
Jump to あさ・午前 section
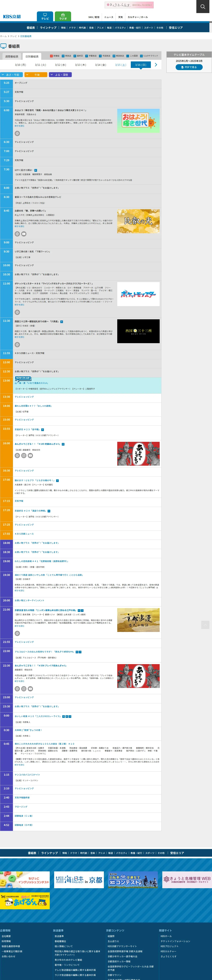11,75
